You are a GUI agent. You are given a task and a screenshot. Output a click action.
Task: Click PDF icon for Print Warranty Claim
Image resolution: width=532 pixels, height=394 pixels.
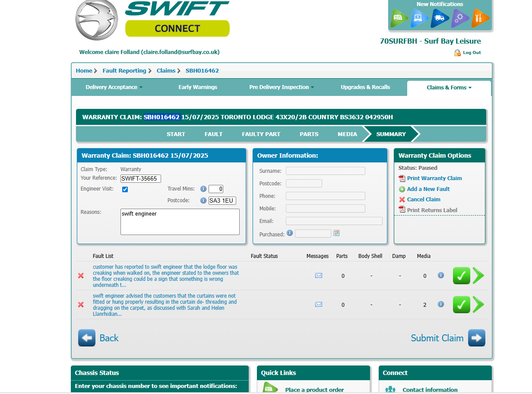point(402,178)
